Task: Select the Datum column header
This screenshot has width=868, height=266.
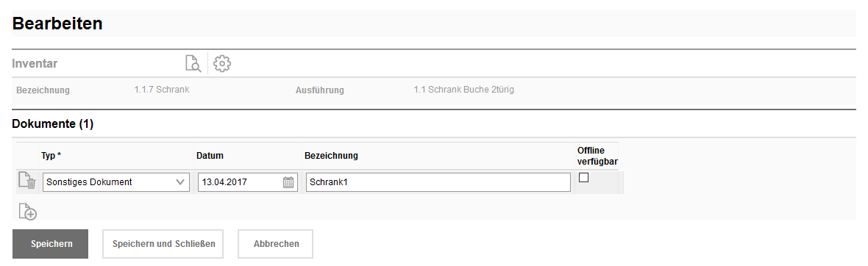Action: [210, 156]
